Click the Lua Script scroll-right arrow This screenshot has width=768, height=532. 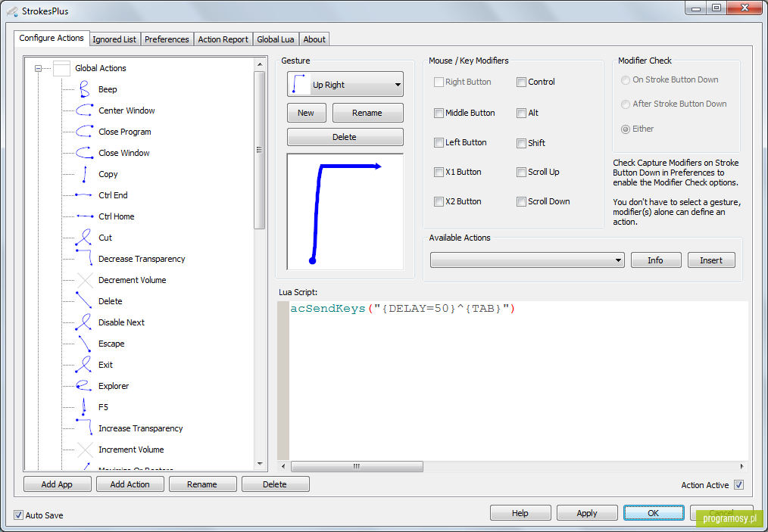coord(742,466)
